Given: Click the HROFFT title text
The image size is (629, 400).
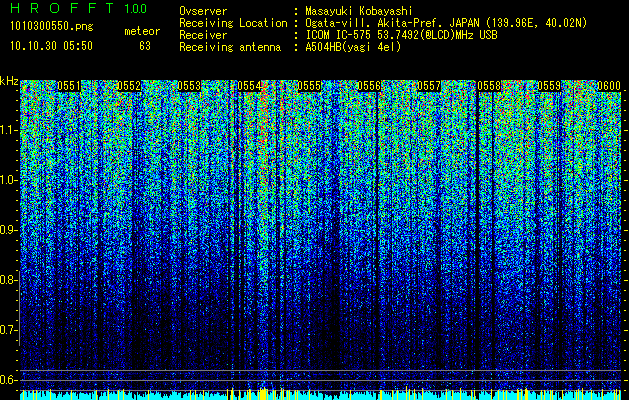Looking at the screenshot, I should pos(62,8).
